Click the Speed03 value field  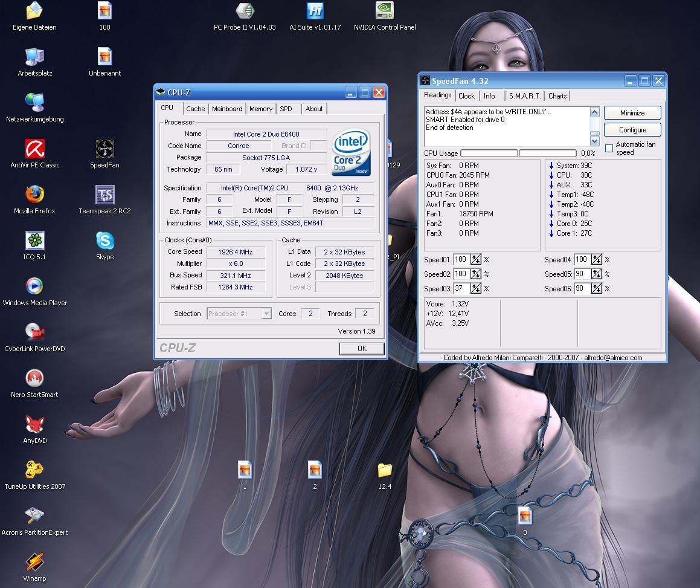[x=461, y=289]
